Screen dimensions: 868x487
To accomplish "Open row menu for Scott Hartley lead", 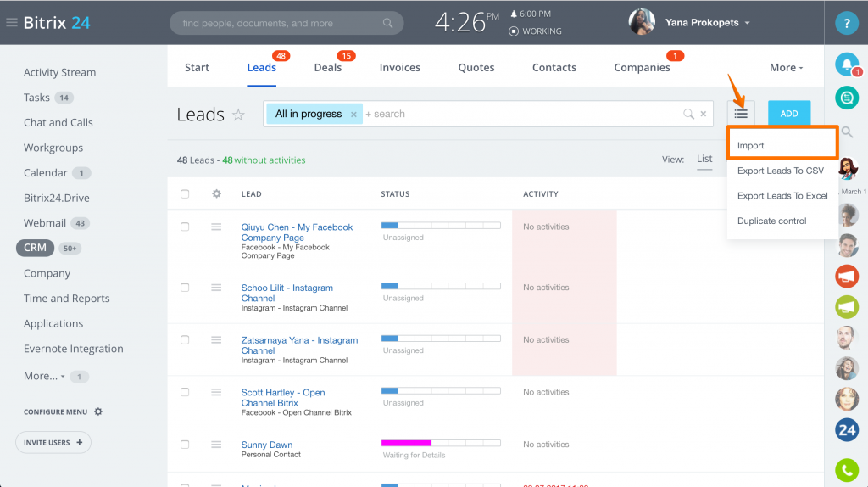I will pos(216,392).
